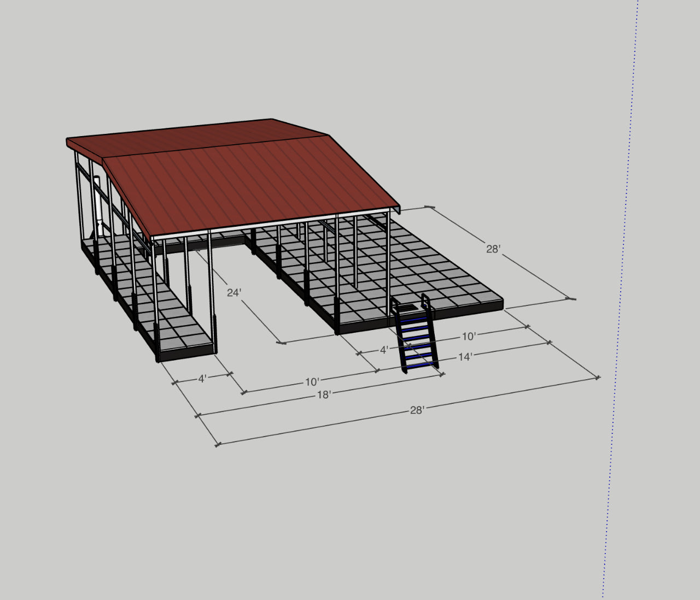Click the 24' dimension label

tap(234, 292)
